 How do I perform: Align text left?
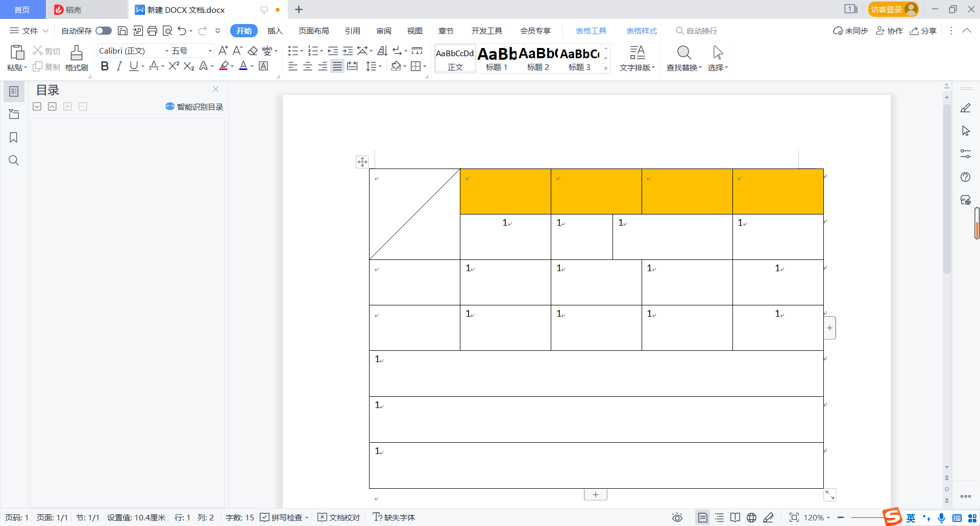point(293,66)
